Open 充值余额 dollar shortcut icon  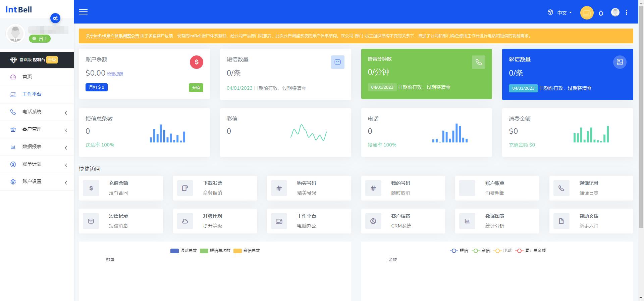(91, 188)
